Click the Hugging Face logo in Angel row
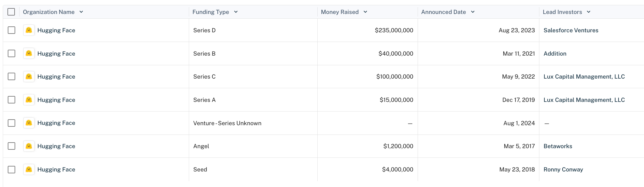Image resolution: width=644 pixels, height=187 pixels. [x=29, y=146]
